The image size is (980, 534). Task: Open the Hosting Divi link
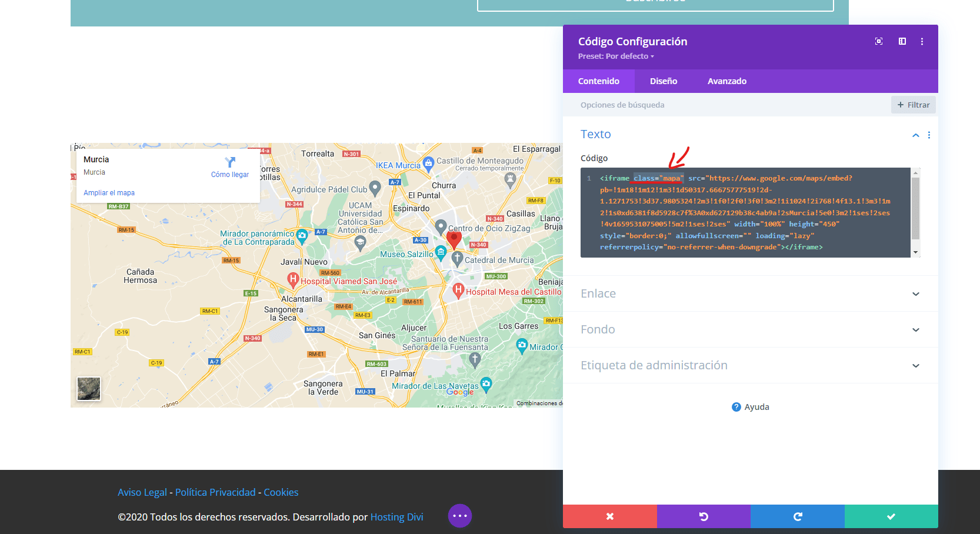point(396,517)
